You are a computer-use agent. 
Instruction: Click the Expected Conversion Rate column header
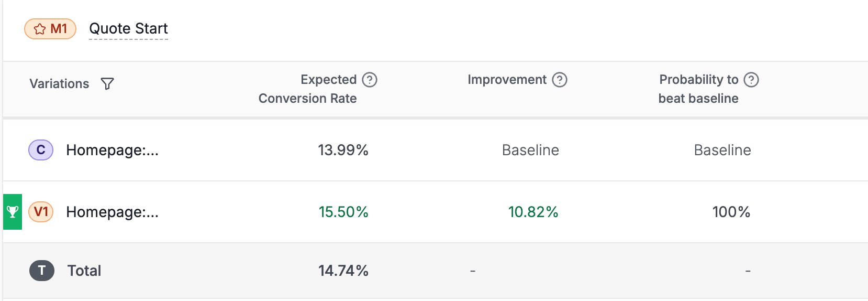[x=308, y=89]
